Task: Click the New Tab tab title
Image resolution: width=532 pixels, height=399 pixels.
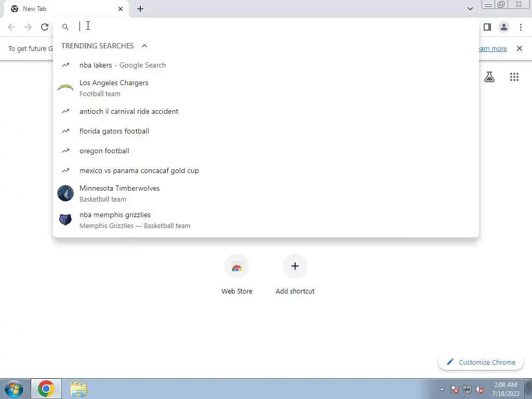Action: [35, 9]
